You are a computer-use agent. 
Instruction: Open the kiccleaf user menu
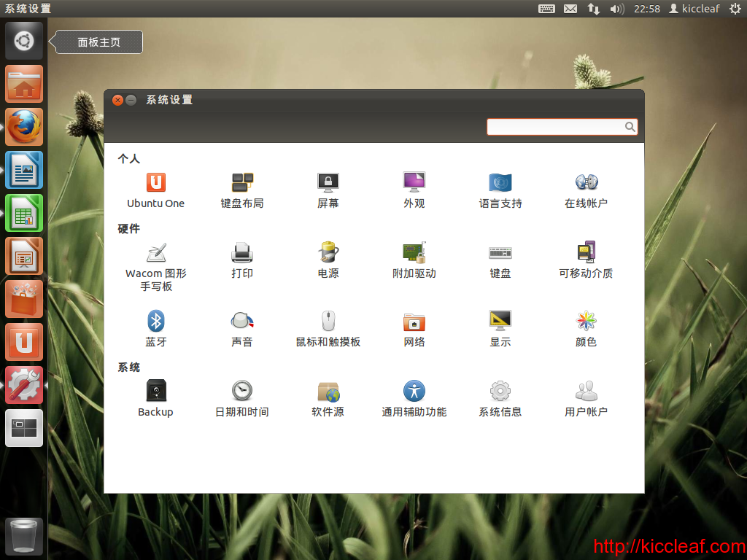click(694, 9)
